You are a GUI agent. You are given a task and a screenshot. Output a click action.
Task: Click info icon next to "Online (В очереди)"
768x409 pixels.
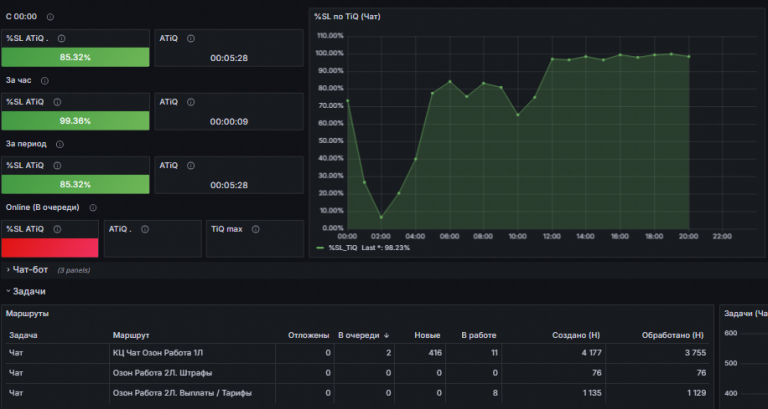pyautogui.click(x=93, y=208)
